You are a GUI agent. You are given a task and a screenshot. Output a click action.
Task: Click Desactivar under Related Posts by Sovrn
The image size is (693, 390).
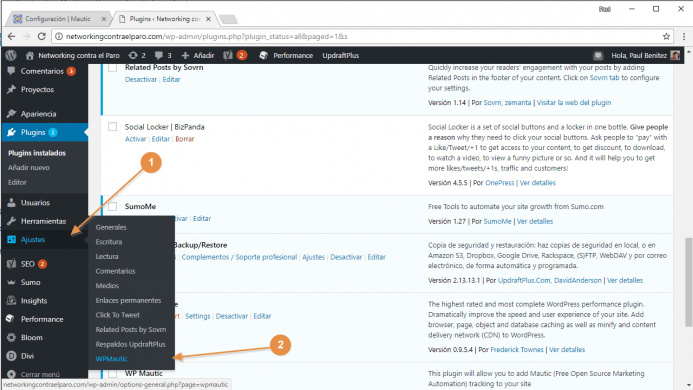click(x=141, y=80)
